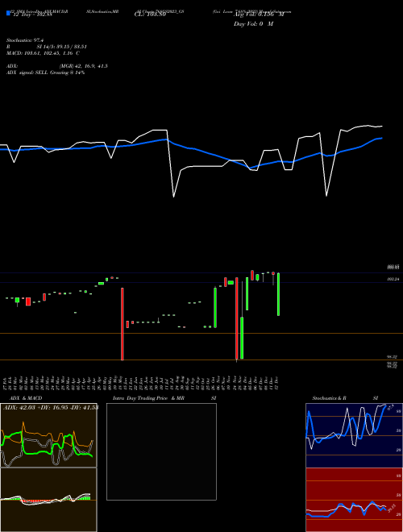Click the 'SI 14/3: 39.15 / 33.51' value
Image resolution: width=403 pixels, height=532 pixels.
tap(62, 47)
